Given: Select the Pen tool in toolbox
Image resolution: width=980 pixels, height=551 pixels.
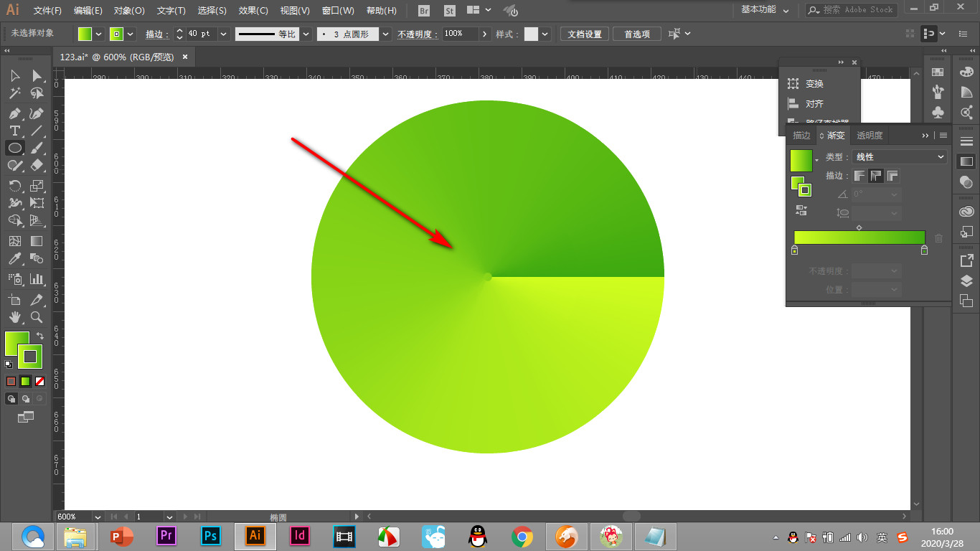Looking at the screenshot, I should click(14, 113).
